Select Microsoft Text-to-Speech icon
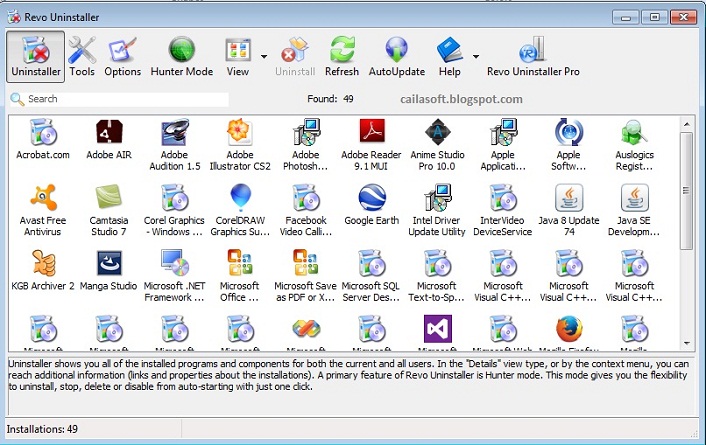706x445 pixels. point(438,263)
